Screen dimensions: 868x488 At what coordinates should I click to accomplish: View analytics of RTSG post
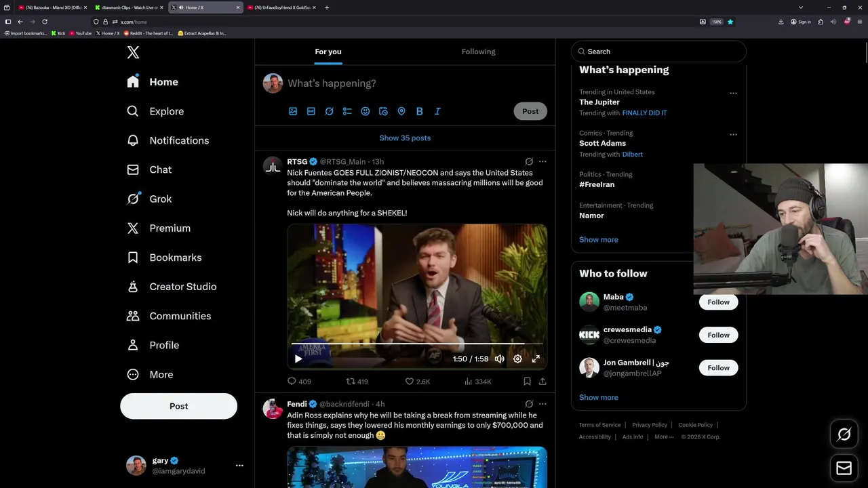pyautogui.click(x=477, y=382)
